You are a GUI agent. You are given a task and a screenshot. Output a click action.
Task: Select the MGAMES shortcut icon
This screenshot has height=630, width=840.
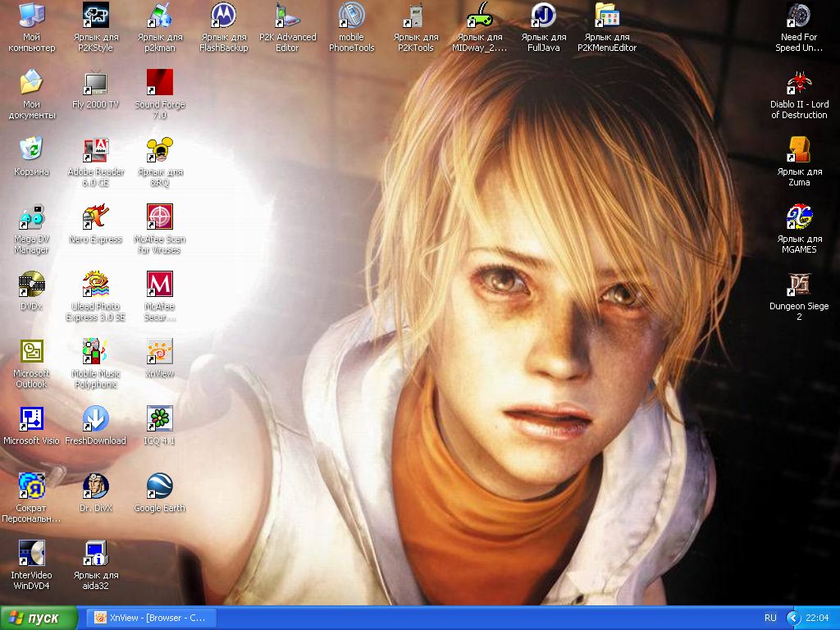pyautogui.click(x=799, y=217)
